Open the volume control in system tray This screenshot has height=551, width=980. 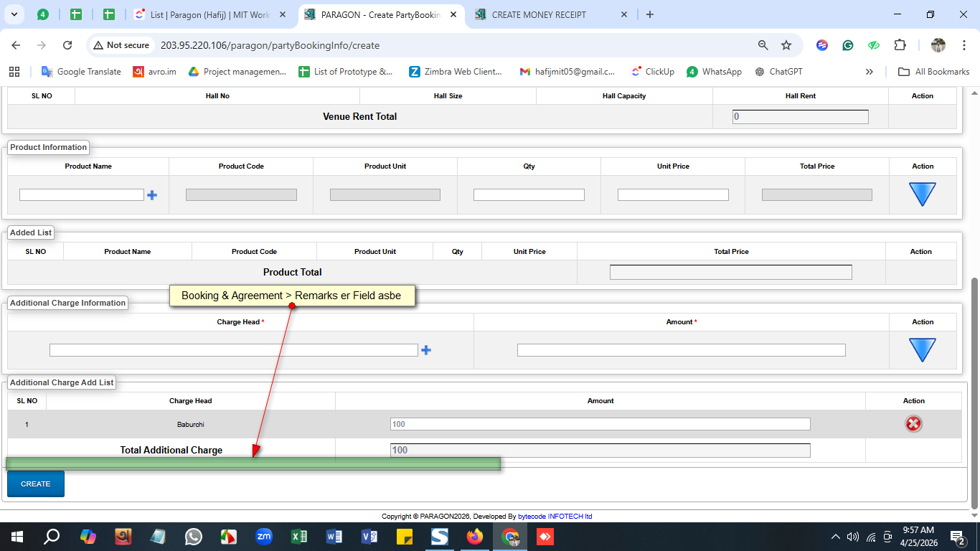pyautogui.click(x=853, y=537)
